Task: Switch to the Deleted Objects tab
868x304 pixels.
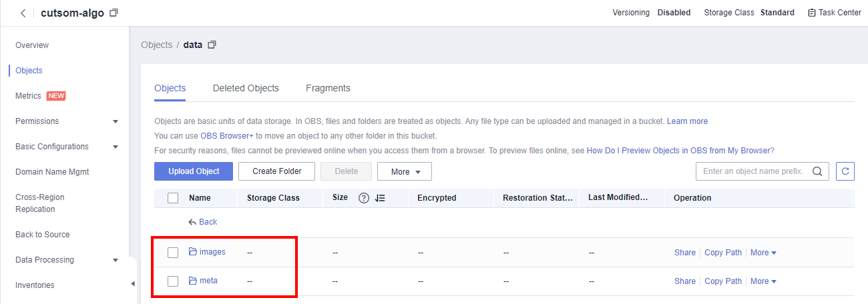Action: 246,88
